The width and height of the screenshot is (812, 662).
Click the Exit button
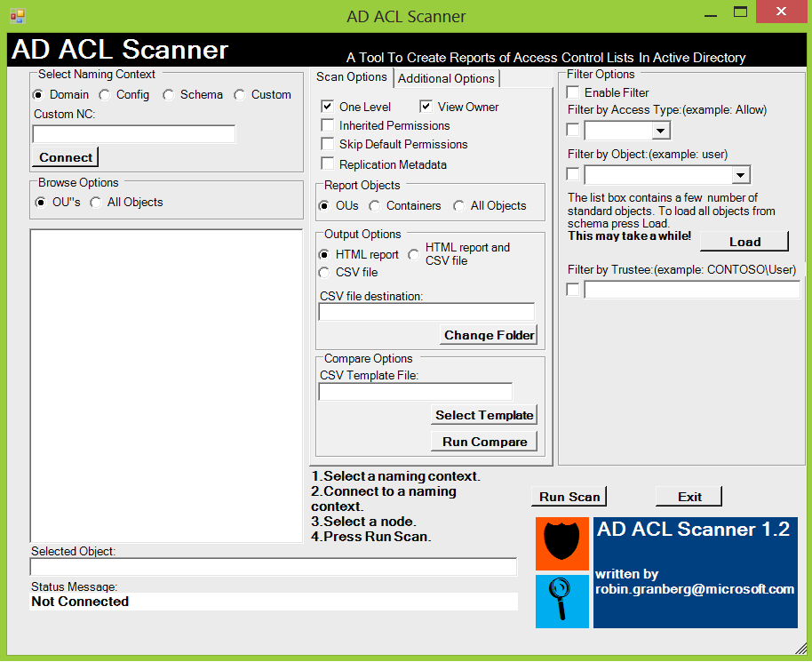tap(689, 497)
